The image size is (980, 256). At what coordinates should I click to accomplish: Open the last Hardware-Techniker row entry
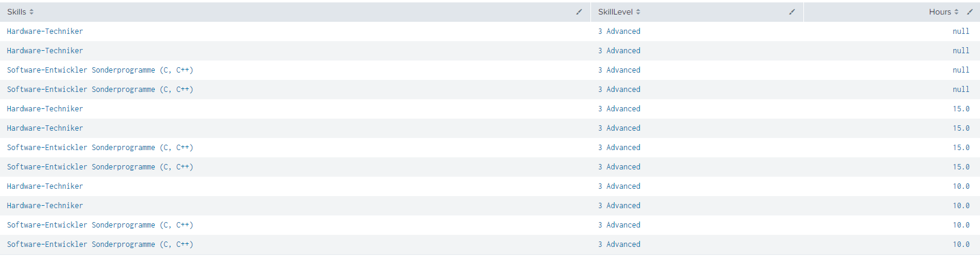45,206
